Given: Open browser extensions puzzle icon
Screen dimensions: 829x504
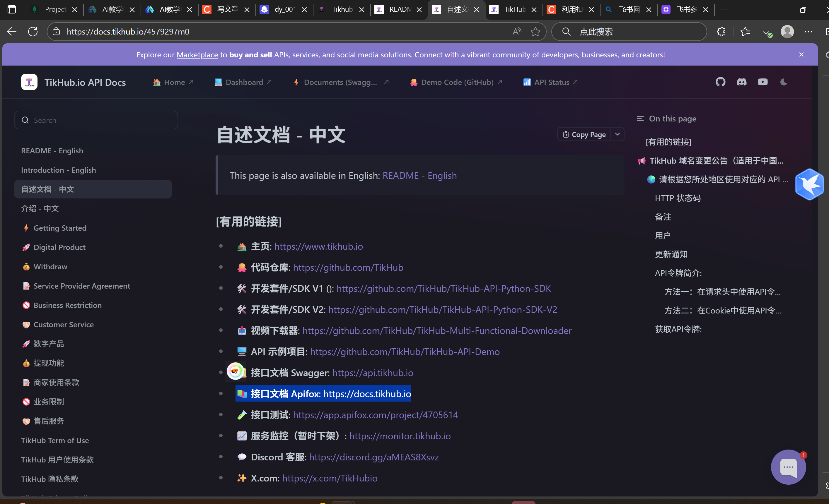Looking at the screenshot, I should [x=721, y=32].
